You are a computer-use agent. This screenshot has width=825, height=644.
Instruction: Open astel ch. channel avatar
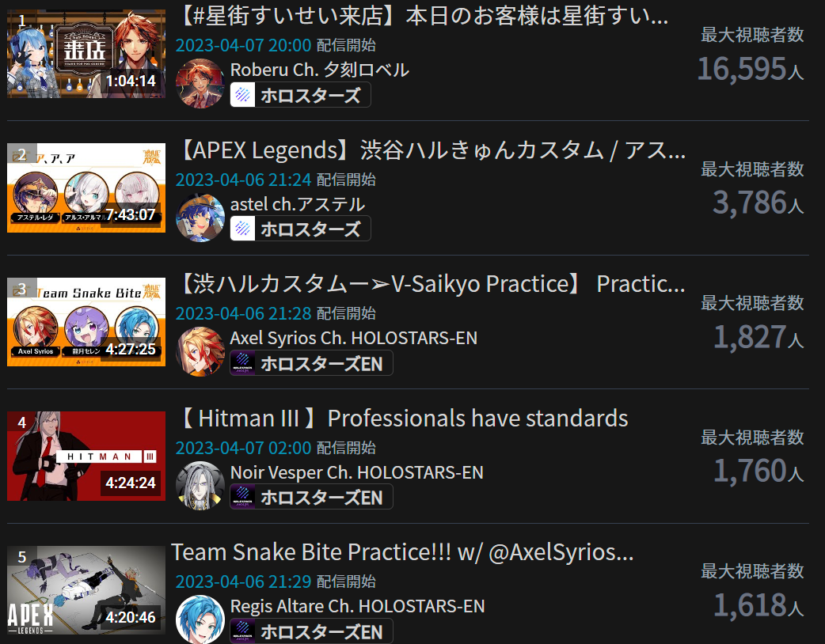pyautogui.click(x=200, y=218)
